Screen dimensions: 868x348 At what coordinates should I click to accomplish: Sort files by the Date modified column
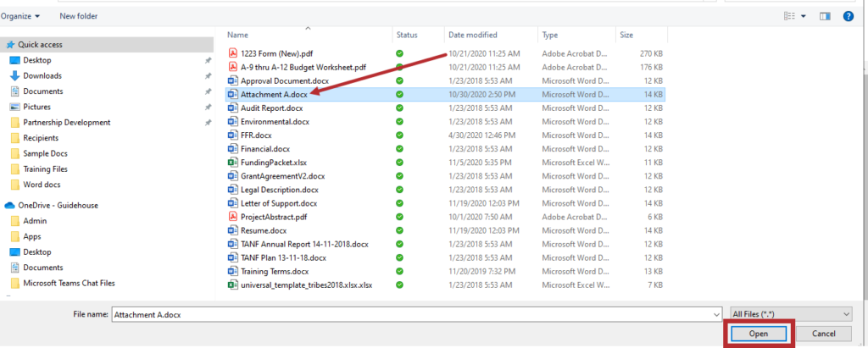(472, 35)
